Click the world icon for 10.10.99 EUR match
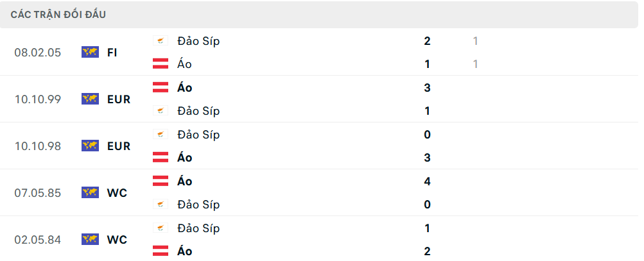 [x=90, y=99]
